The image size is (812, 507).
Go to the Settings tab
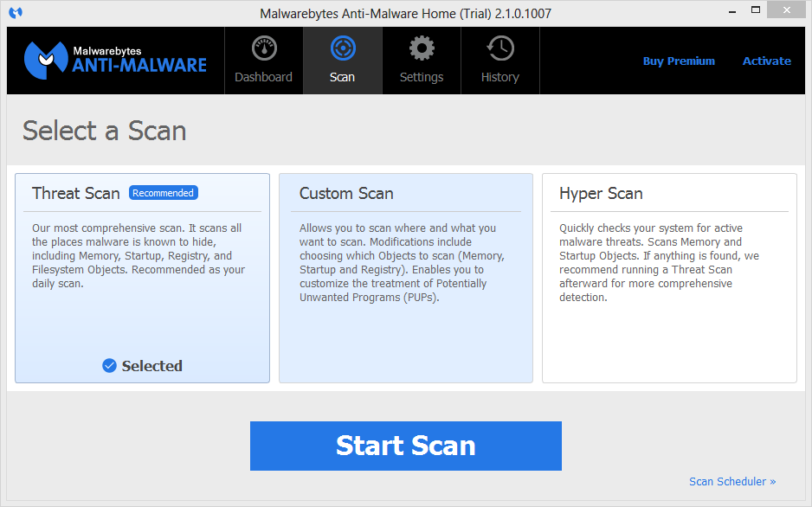[x=422, y=61]
